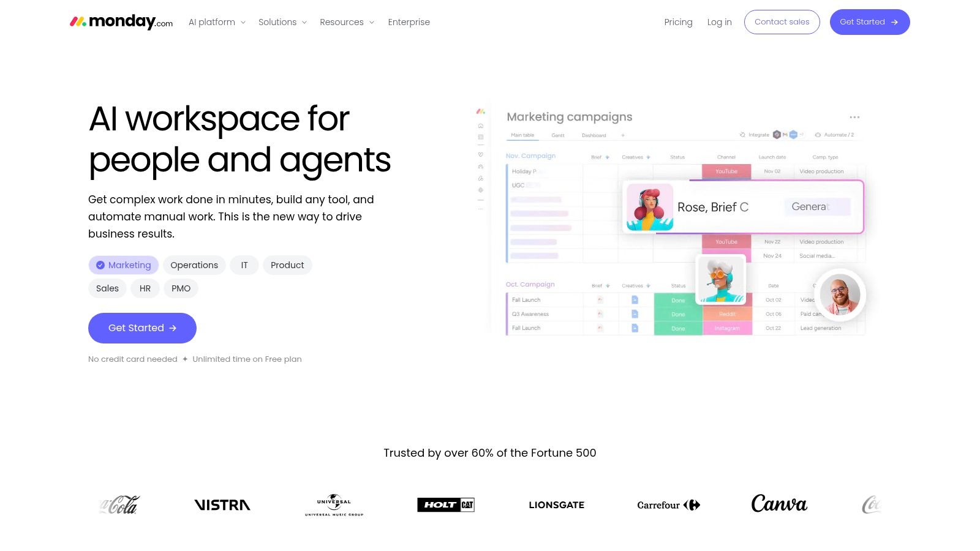The width and height of the screenshot is (980, 551).
Task: Open the blue Creatives document in Q3 Awareness row
Action: coord(635,314)
